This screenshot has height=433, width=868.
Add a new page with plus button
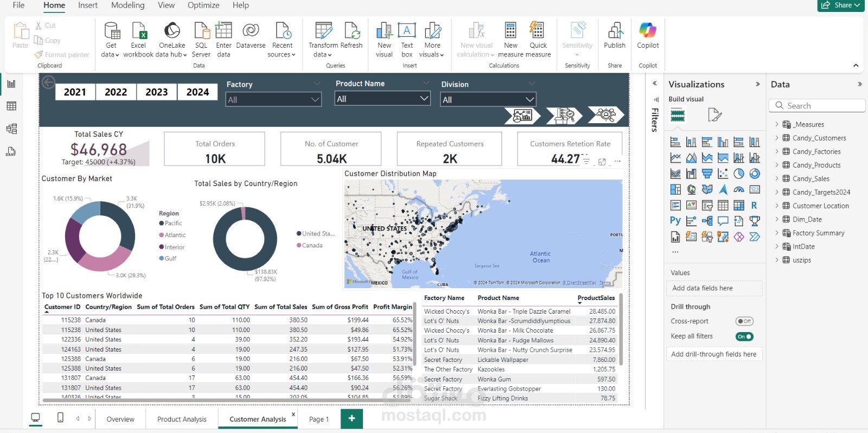[x=352, y=418]
